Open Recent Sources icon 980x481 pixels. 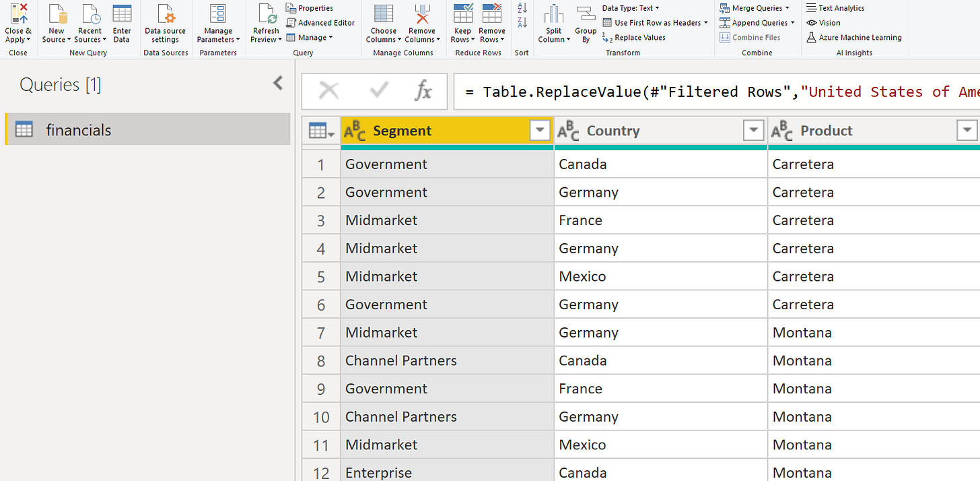click(90, 14)
